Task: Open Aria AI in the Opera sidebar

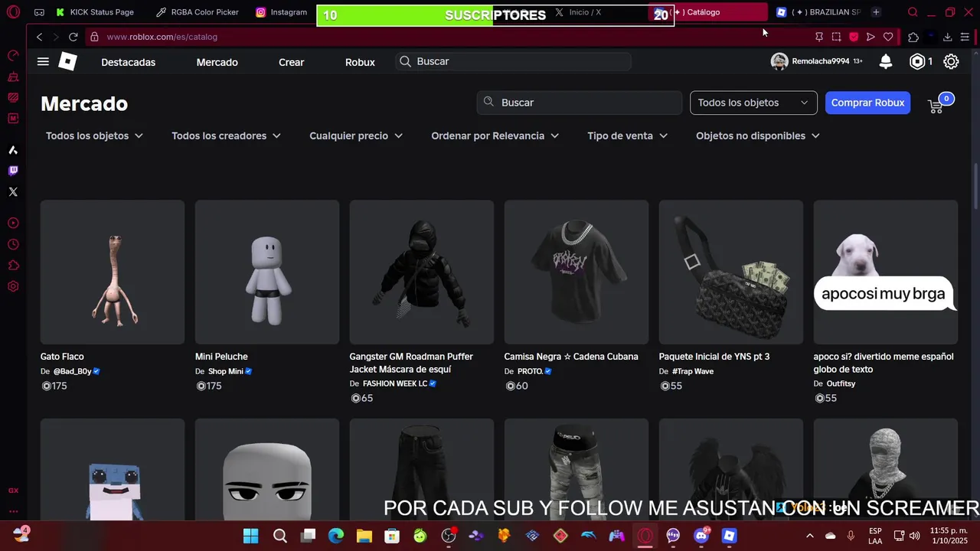Action: 13,150
